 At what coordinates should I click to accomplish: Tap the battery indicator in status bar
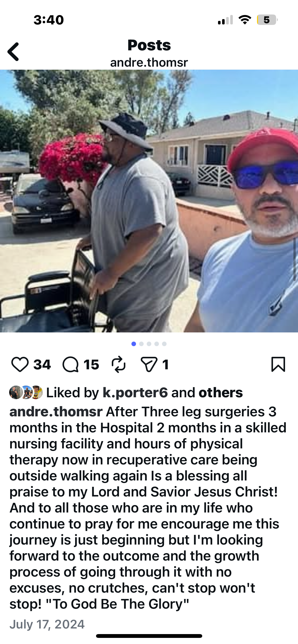tap(267, 20)
